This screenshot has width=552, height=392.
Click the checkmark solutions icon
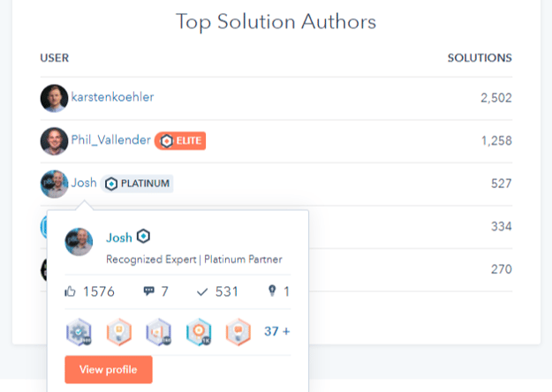pyautogui.click(x=203, y=291)
